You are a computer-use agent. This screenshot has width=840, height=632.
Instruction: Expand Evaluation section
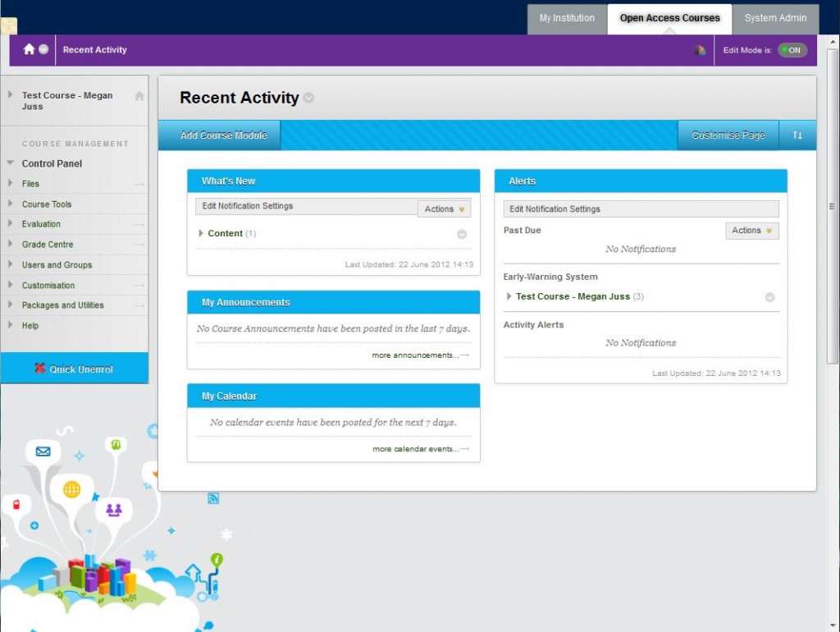tap(10, 223)
